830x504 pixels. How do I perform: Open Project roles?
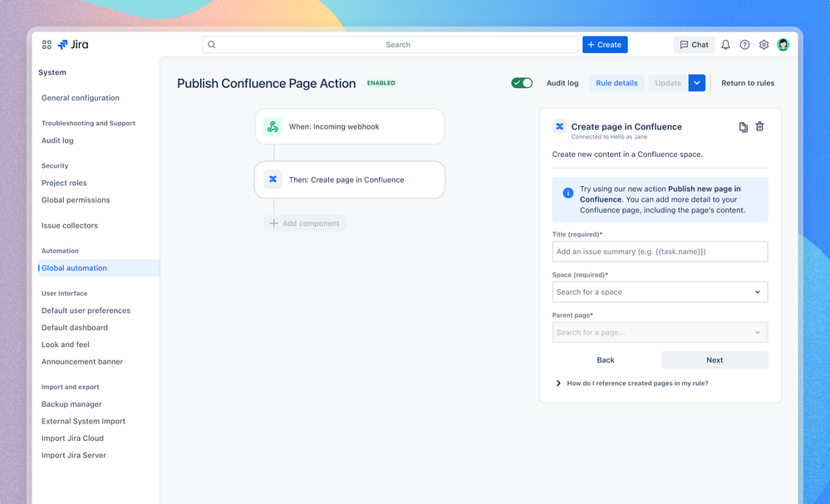pos(64,183)
